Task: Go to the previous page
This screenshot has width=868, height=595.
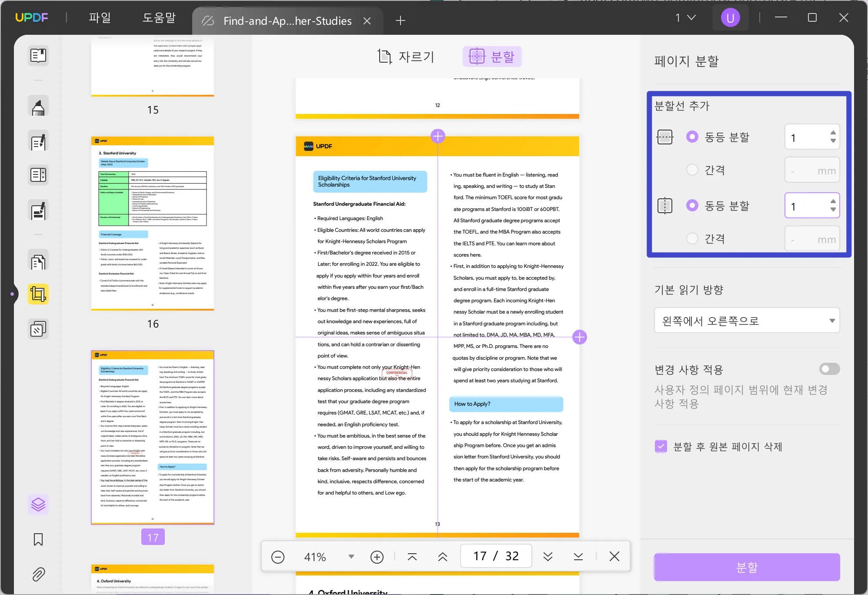Action: (x=443, y=557)
